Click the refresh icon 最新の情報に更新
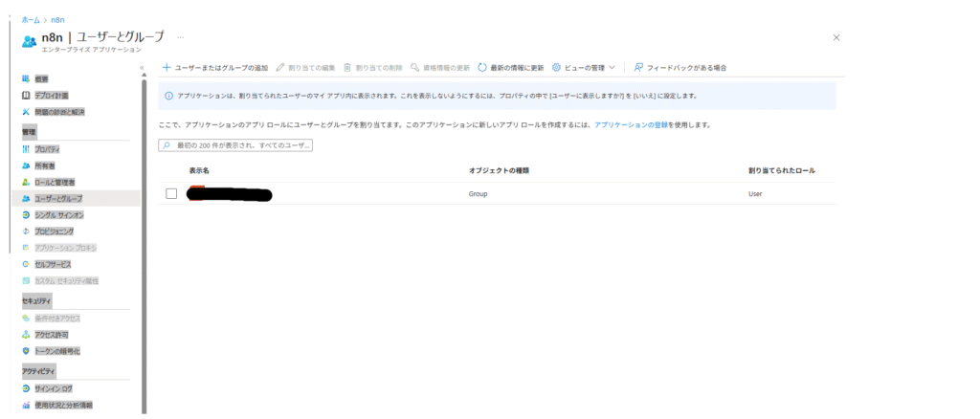Screen dimensions: 980x419 (482, 68)
